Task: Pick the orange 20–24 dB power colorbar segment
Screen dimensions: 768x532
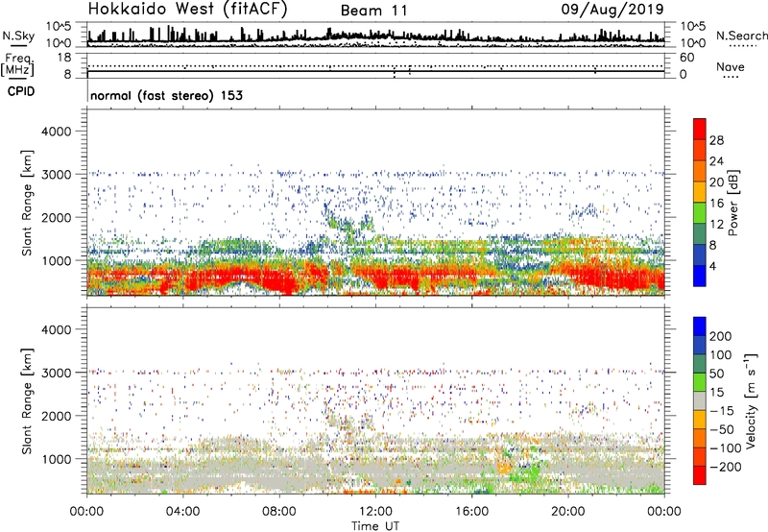Action: [700, 172]
